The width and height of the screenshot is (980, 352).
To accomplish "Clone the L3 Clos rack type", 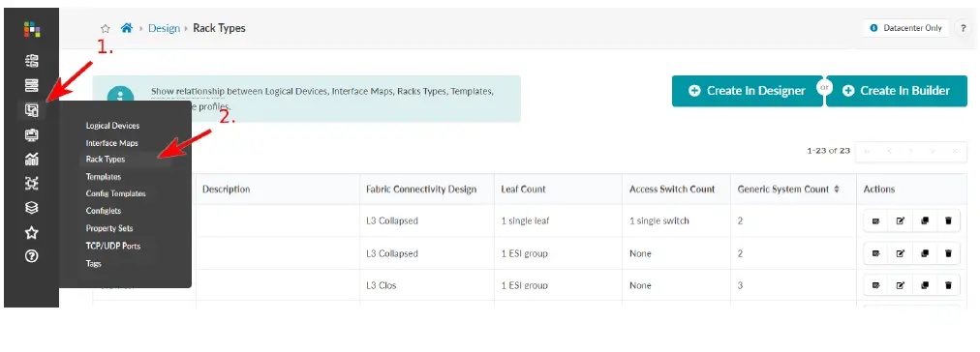I will click(925, 285).
